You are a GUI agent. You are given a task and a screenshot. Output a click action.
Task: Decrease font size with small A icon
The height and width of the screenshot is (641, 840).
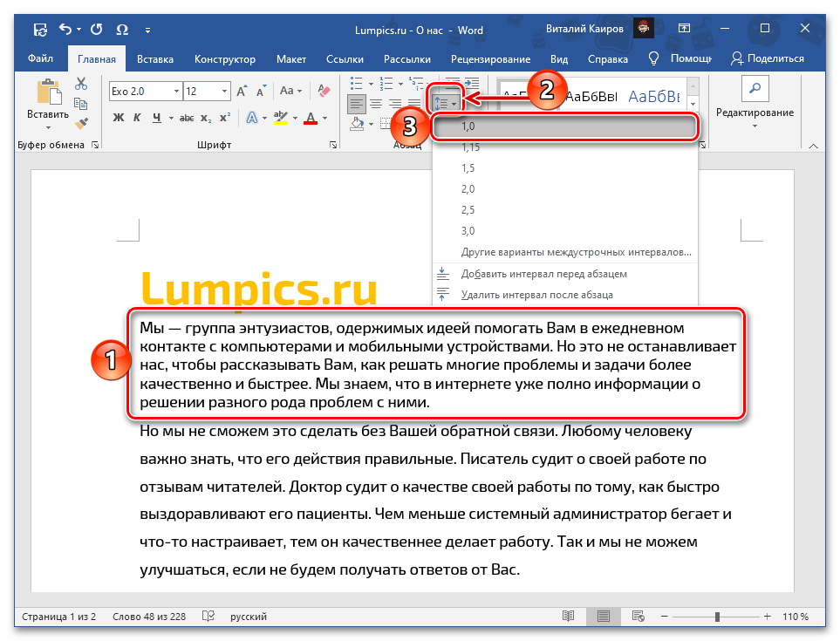(261, 91)
